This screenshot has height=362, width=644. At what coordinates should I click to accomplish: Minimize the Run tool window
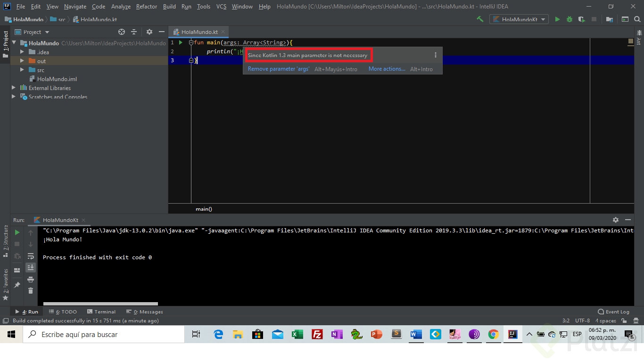628,220
